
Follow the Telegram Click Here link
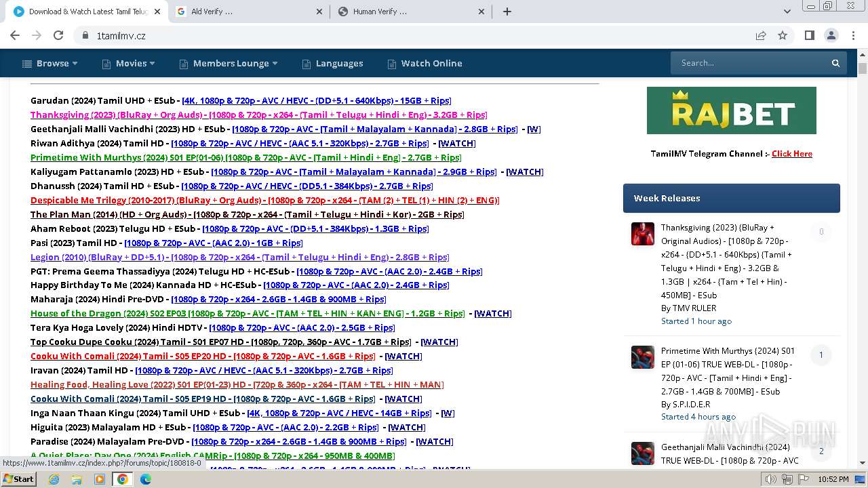791,154
